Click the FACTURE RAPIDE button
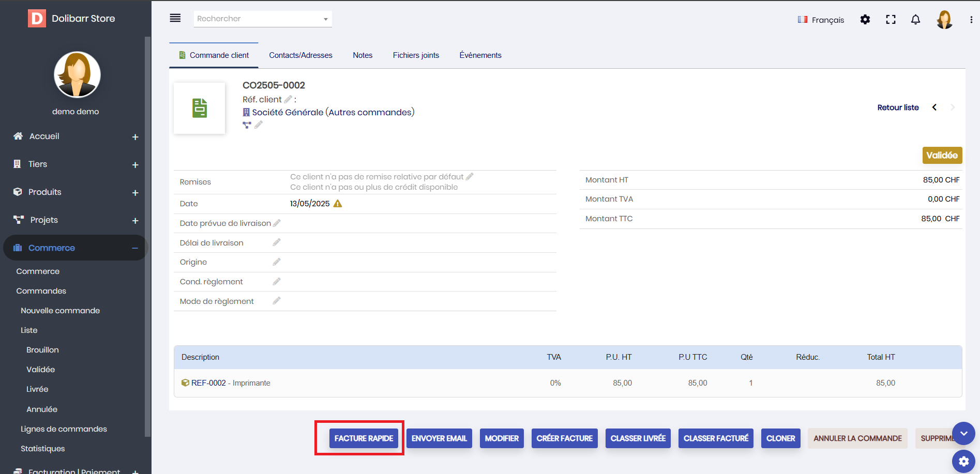Screen dimensions: 980x474 [x=364, y=438]
